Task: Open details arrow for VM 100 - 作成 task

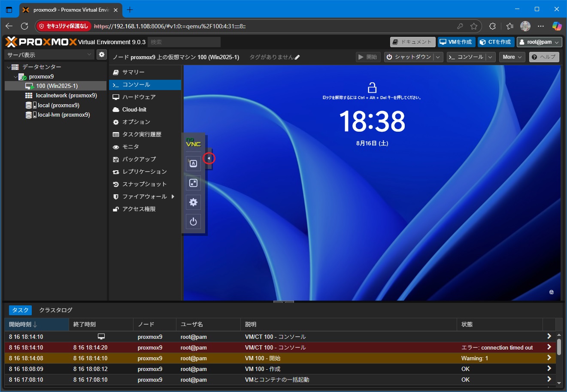Action: pos(549,368)
